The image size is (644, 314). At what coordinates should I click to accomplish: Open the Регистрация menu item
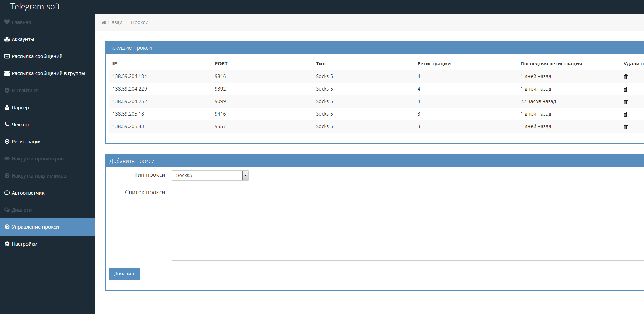[26, 142]
